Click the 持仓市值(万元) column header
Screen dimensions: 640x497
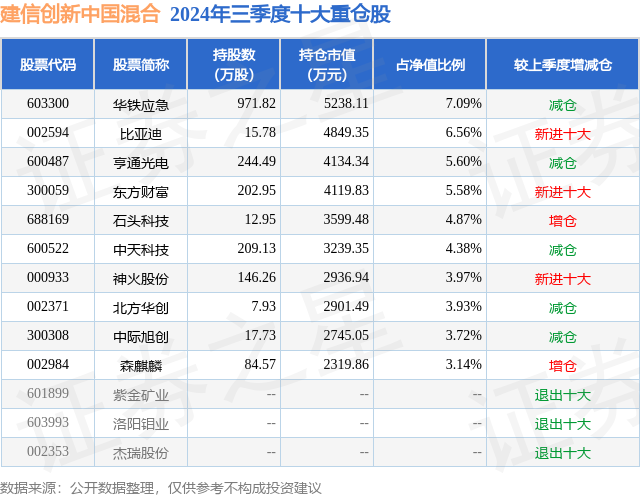coord(327,64)
